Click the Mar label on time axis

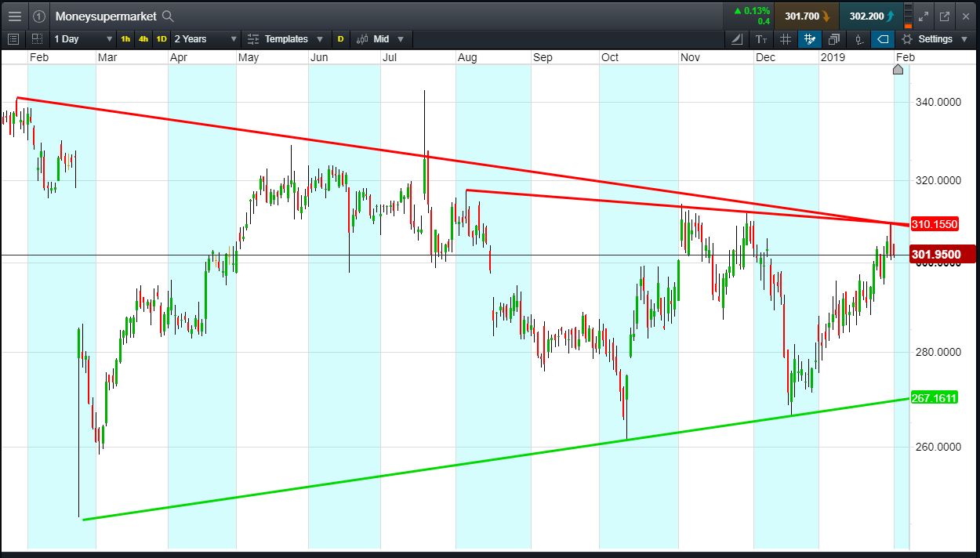coord(107,57)
